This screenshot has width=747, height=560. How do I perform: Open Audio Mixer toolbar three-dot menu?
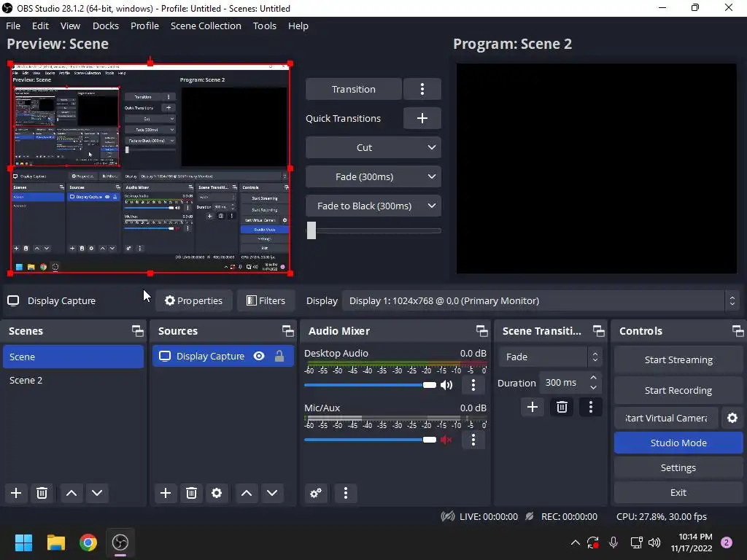click(346, 493)
